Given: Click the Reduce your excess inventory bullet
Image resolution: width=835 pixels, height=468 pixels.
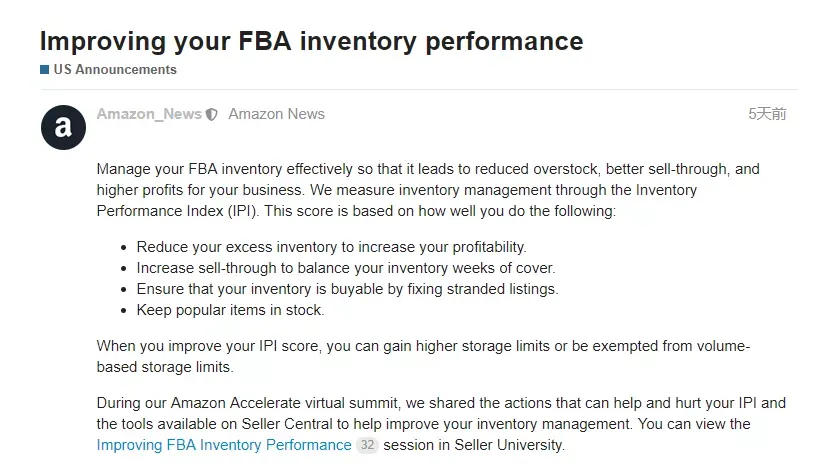Looking at the screenshot, I should point(331,247).
